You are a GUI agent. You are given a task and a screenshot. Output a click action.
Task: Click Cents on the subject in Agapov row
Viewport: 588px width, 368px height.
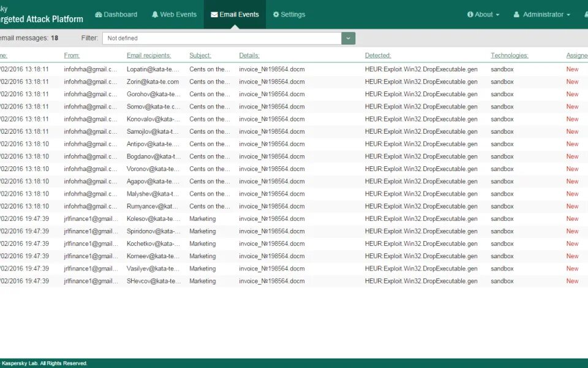pos(209,182)
